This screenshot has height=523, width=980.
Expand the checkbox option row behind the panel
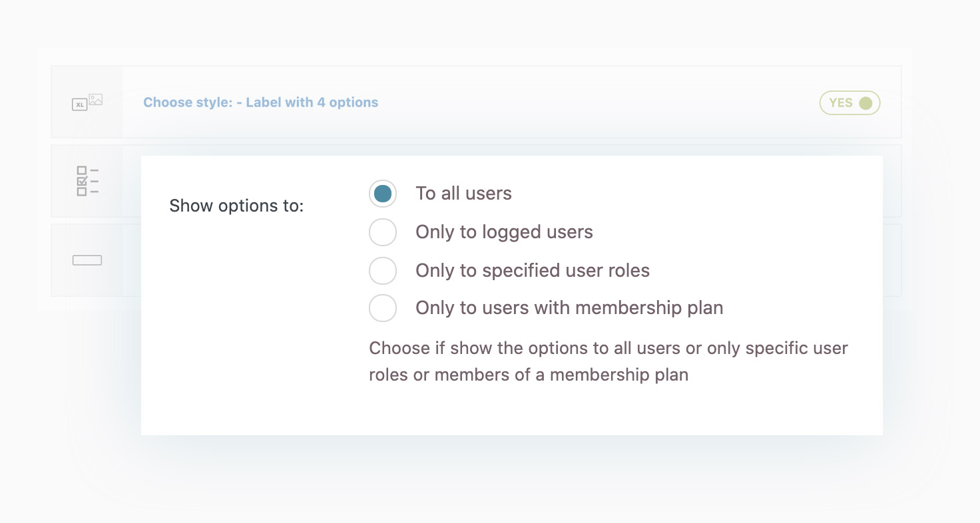pos(891,181)
